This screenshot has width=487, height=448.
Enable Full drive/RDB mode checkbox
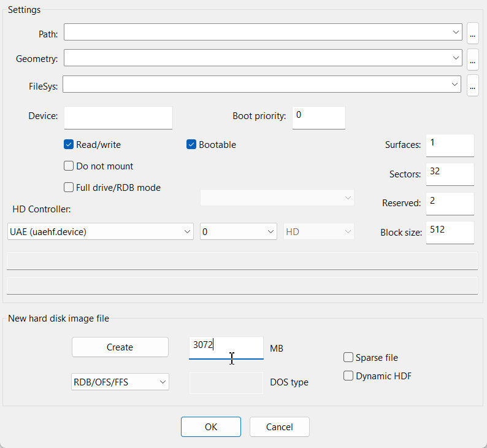point(68,187)
